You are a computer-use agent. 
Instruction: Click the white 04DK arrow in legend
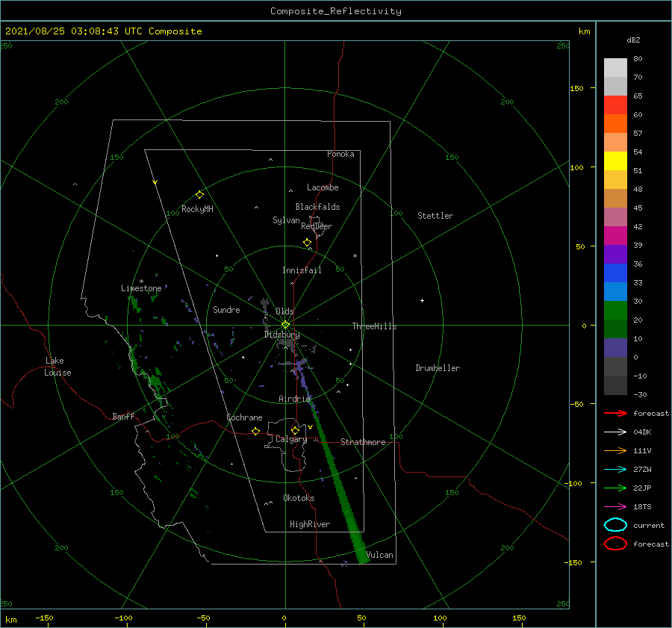(615, 432)
